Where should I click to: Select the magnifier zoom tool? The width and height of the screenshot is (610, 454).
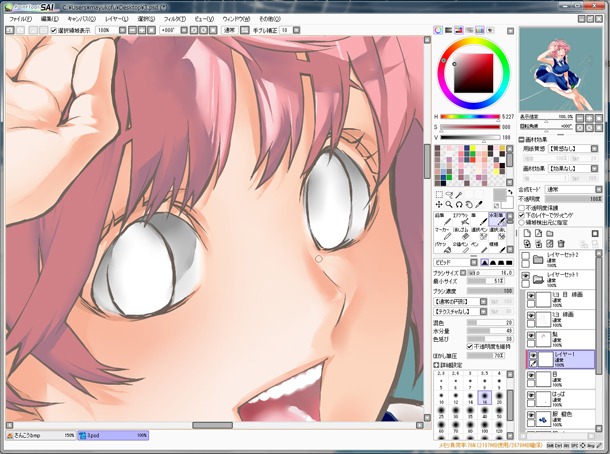click(447, 204)
